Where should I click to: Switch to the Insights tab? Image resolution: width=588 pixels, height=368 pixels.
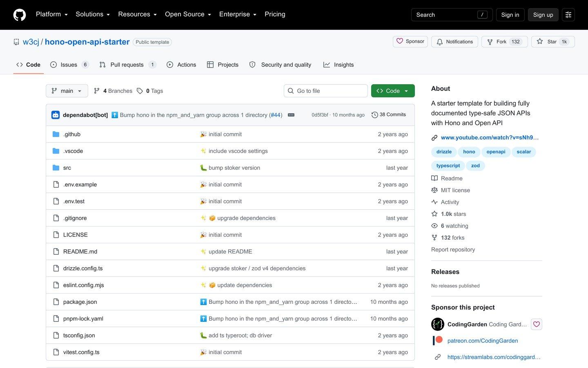point(339,65)
